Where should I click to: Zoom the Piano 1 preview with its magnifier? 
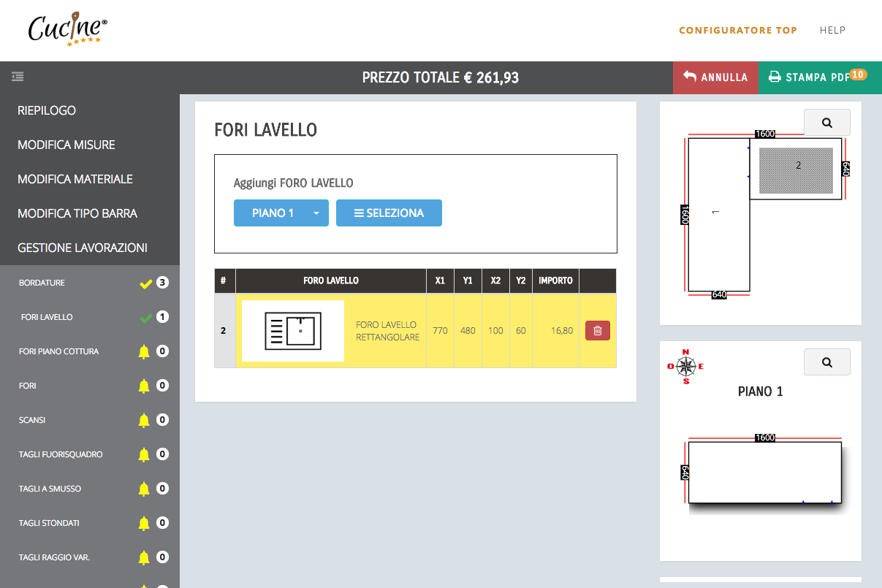click(826, 362)
